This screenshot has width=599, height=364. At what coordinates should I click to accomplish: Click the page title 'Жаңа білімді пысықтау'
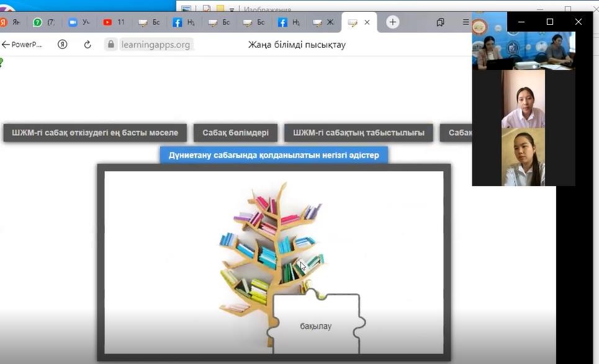point(297,45)
